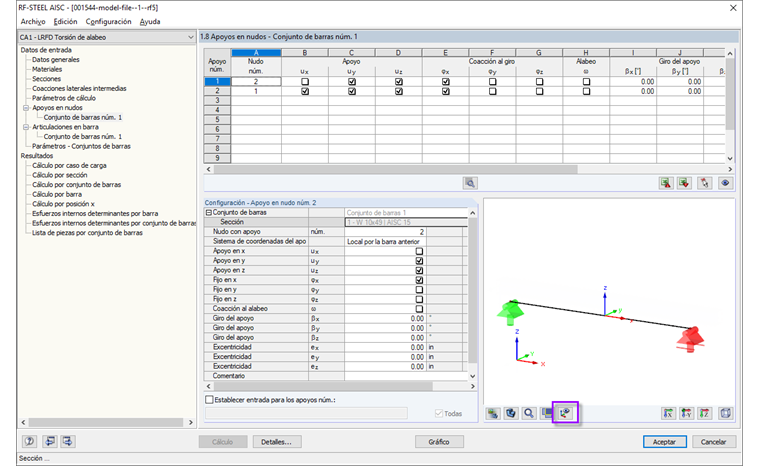The height and width of the screenshot is (466, 760).
Task: Open 'Parámetros de cálculo' tree item
Action: [64, 98]
